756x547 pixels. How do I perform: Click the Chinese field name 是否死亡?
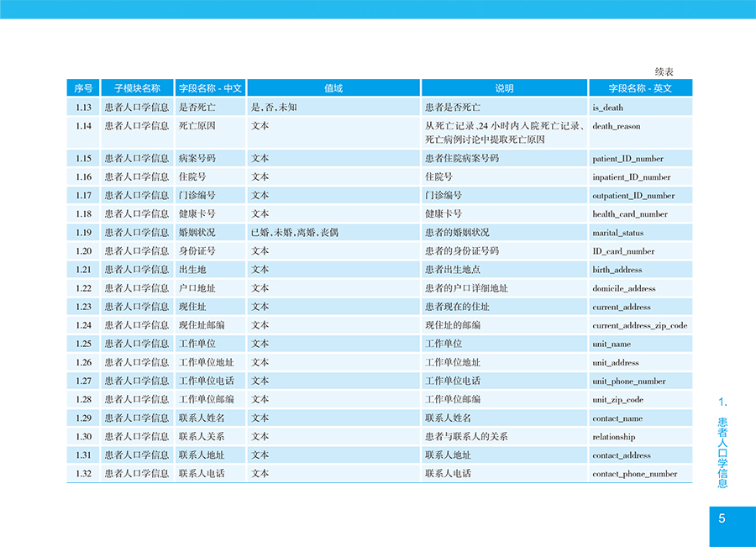197,107
